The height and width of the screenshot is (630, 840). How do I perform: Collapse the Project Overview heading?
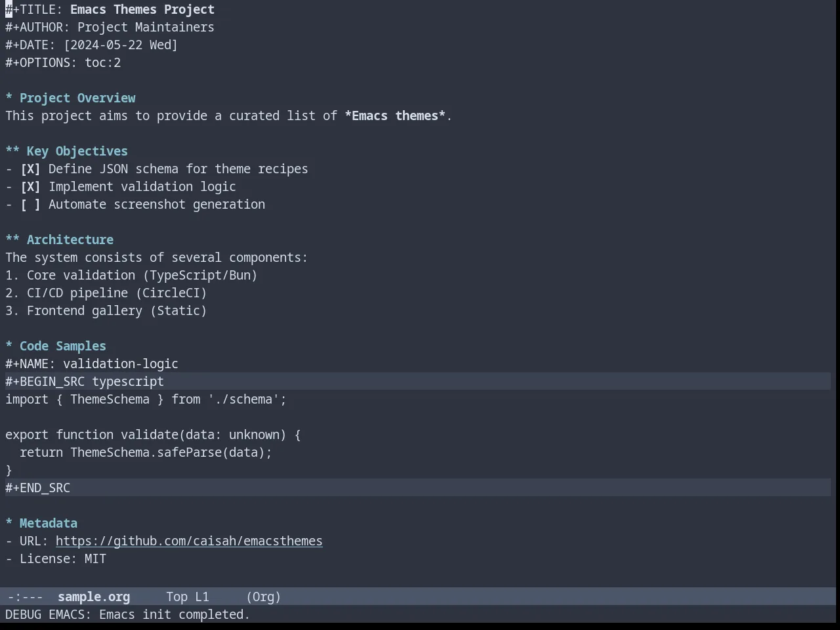click(70, 98)
